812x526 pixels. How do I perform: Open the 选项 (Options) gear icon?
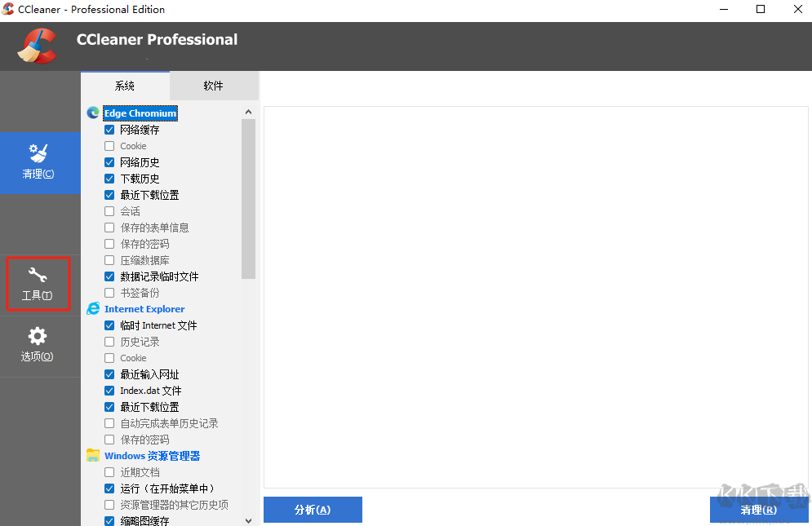click(38, 346)
